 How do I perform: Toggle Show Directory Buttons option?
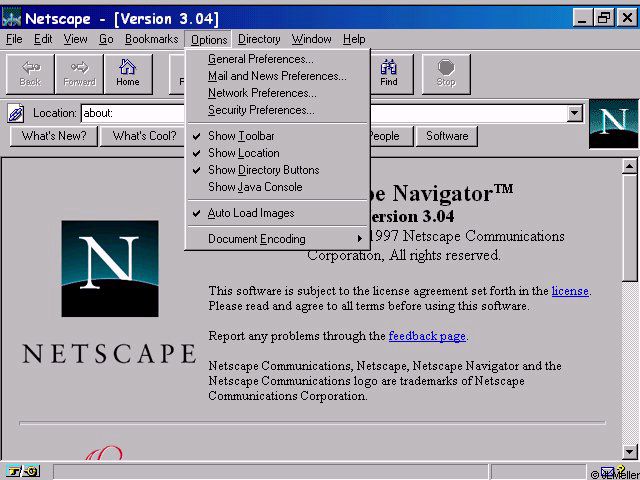(278, 170)
